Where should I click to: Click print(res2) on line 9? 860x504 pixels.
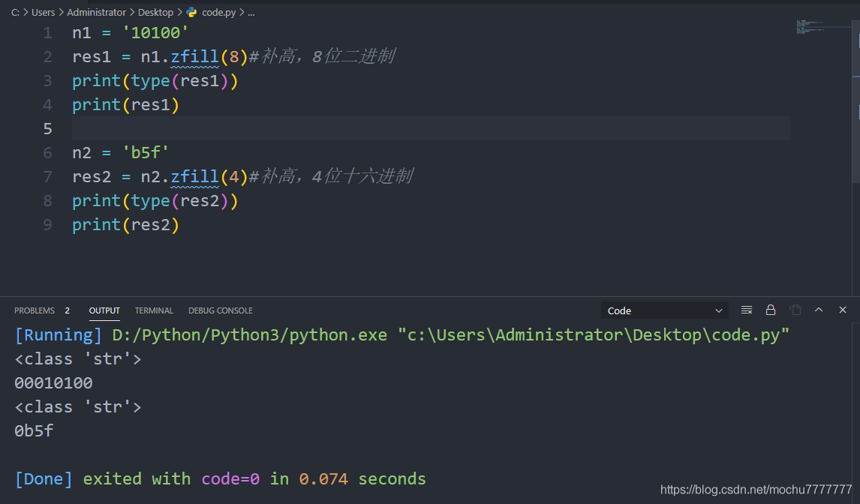click(125, 225)
